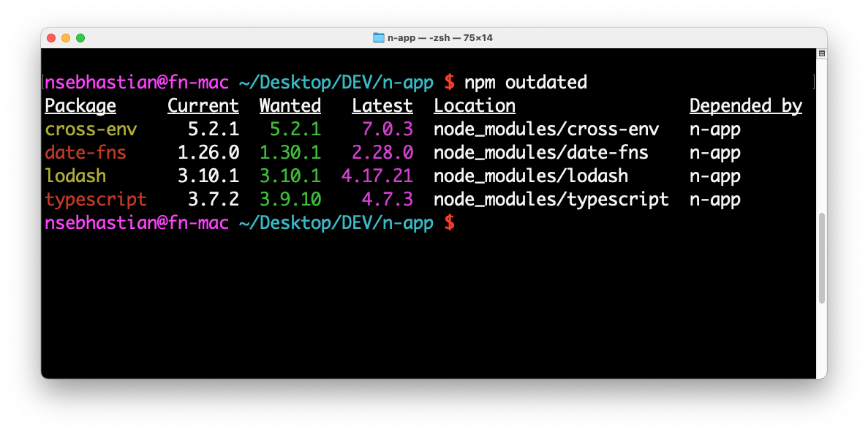Select the 'date-fns' package name
This screenshot has height=433, width=868.
tap(86, 153)
